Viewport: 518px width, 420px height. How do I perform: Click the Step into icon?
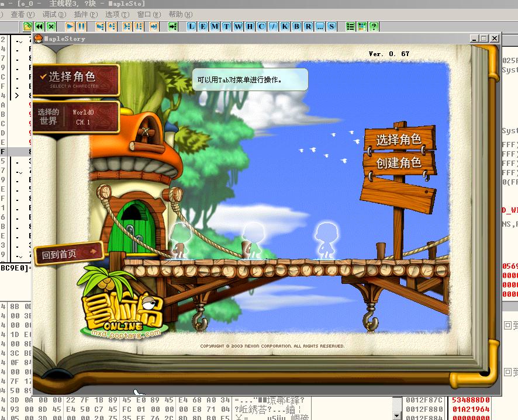point(100,26)
